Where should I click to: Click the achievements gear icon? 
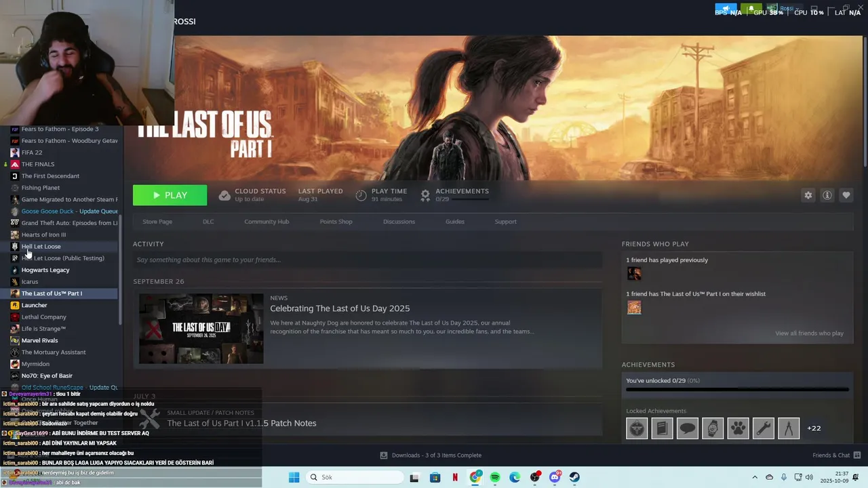click(x=425, y=195)
